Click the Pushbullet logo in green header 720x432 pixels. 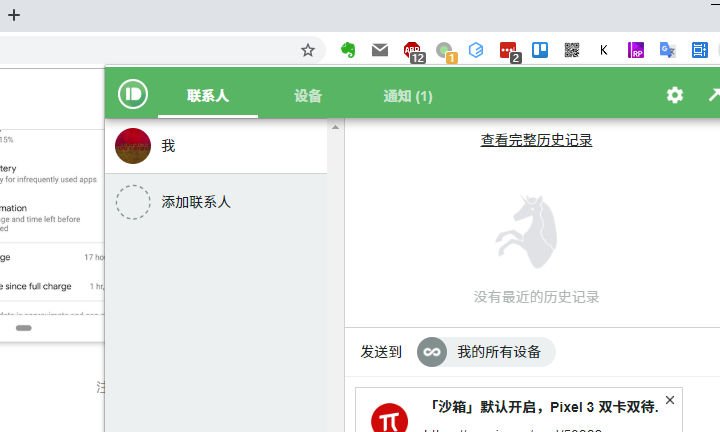pyautogui.click(x=133, y=94)
